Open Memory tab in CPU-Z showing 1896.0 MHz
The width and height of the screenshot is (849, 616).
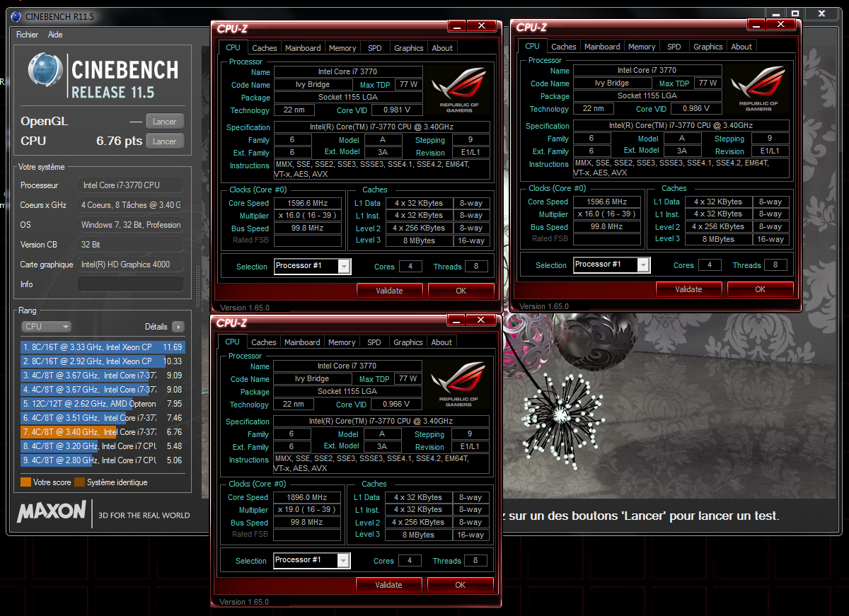click(x=342, y=342)
